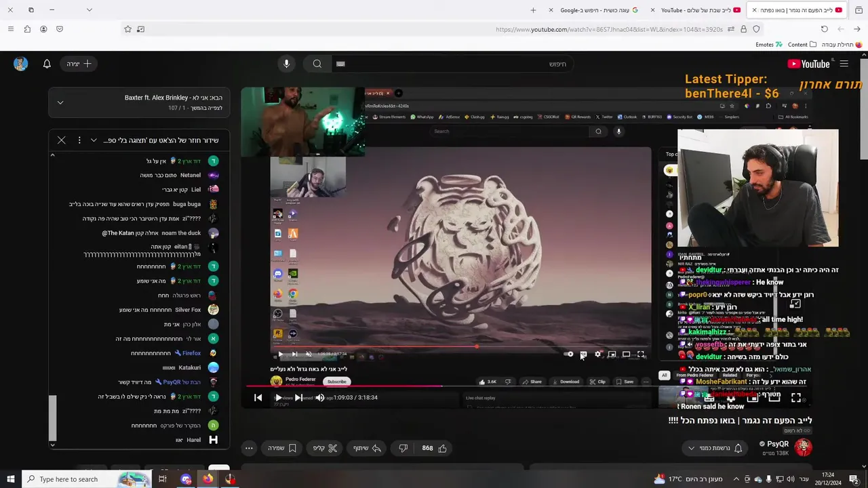Open the YouTube hamburger guide menu
868x488 pixels.
coord(844,64)
